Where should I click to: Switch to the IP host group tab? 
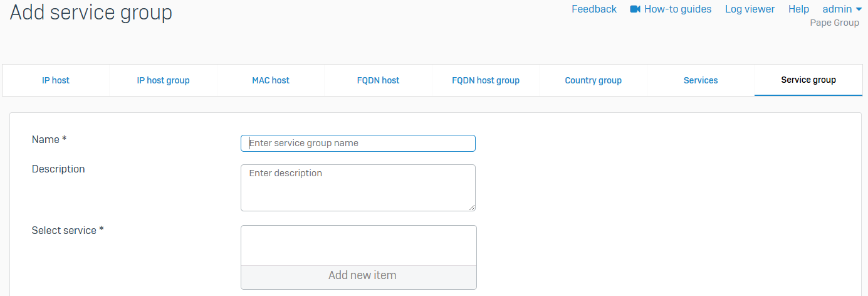click(163, 80)
